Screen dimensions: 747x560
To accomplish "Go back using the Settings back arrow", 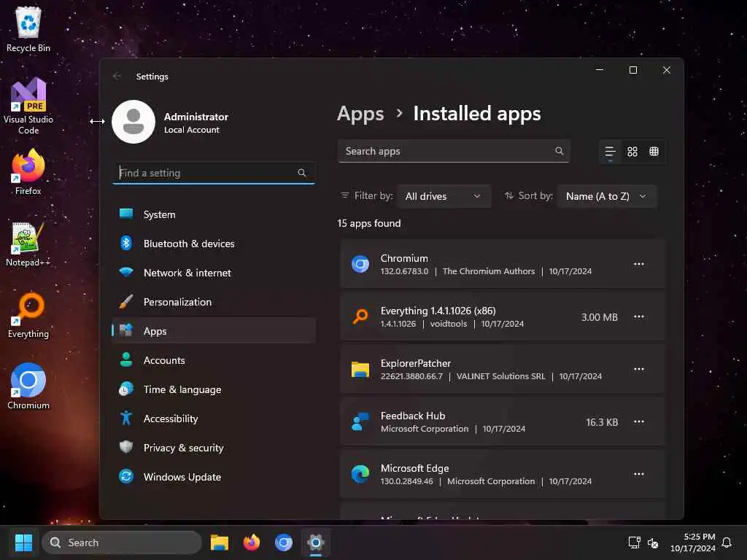I will pyautogui.click(x=117, y=76).
